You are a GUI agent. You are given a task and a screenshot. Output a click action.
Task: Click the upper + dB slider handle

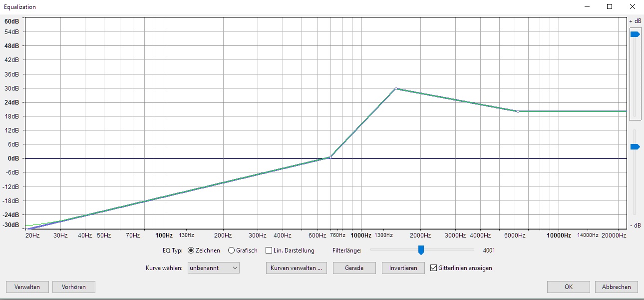(x=635, y=34)
